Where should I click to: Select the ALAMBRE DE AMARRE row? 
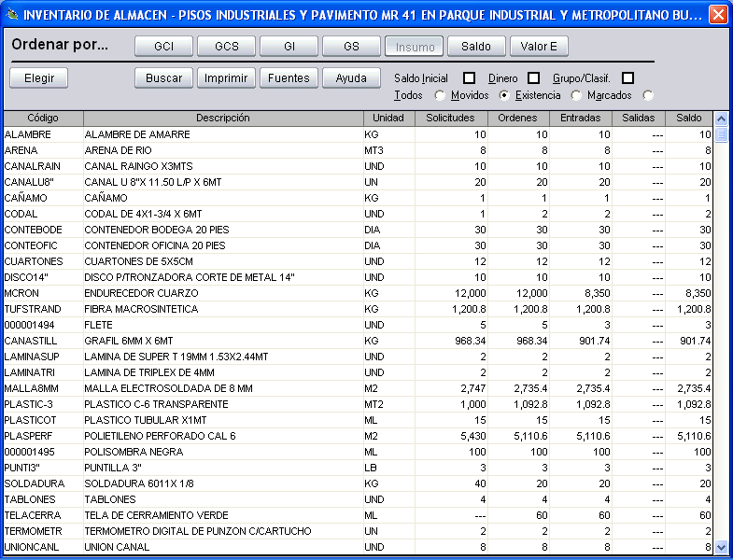click(x=358, y=134)
